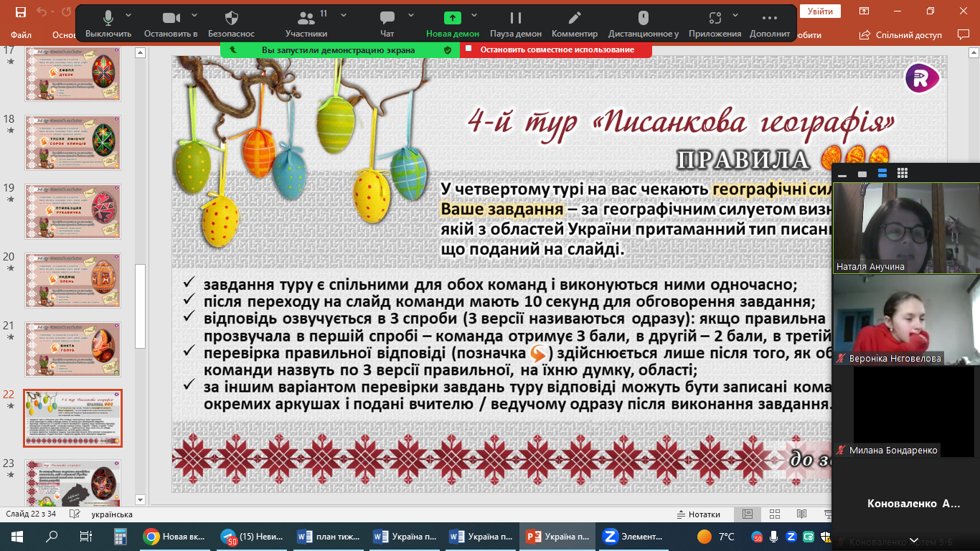Open the Файл tab
This screenshot has height=551, width=980.
22,34
